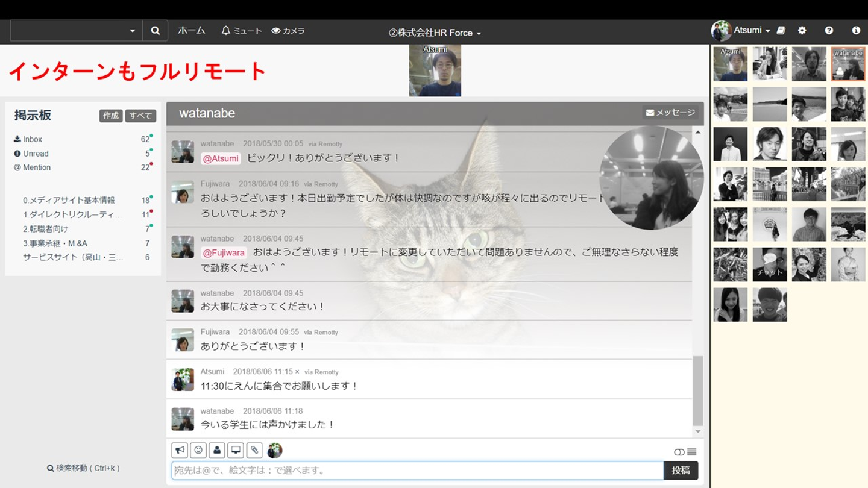Click the small round avatar beside the paperclip
This screenshot has height=488, width=868.
pyautogui.click(x=275, y=450)
